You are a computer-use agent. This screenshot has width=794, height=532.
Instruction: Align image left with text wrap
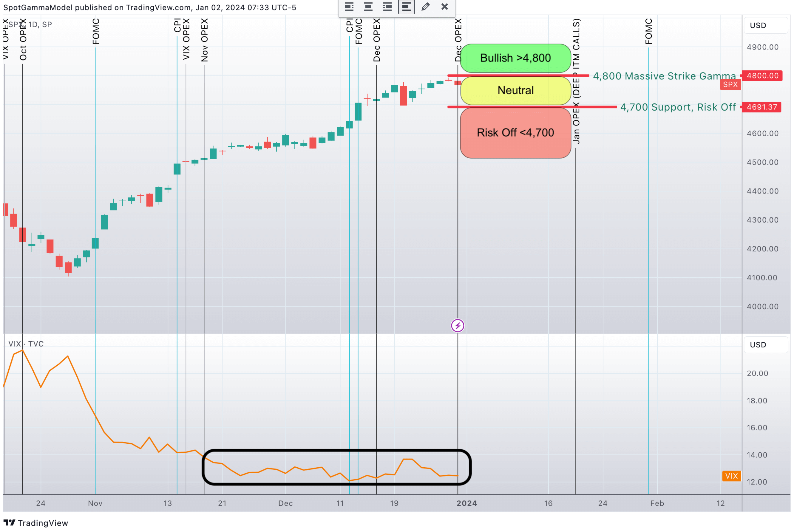[x=349, y=7]
